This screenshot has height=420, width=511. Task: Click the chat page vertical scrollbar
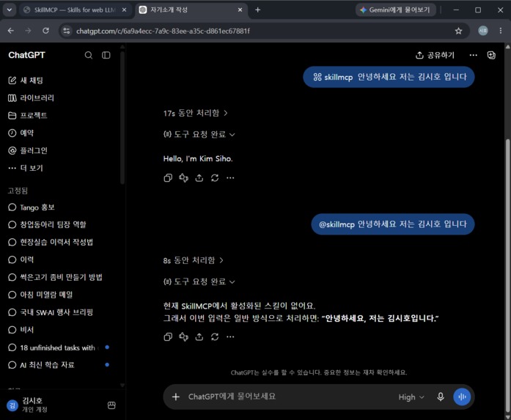pos(507,276)
